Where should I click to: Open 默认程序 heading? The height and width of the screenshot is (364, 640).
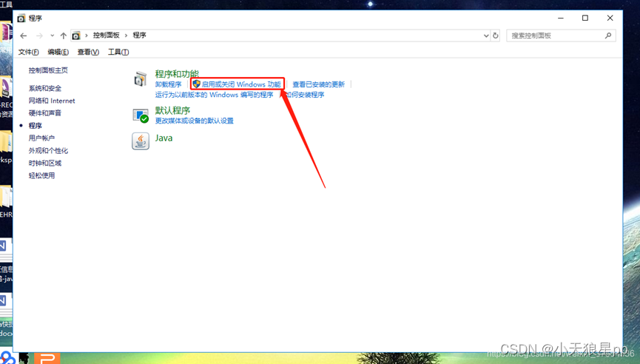(172, 110)
